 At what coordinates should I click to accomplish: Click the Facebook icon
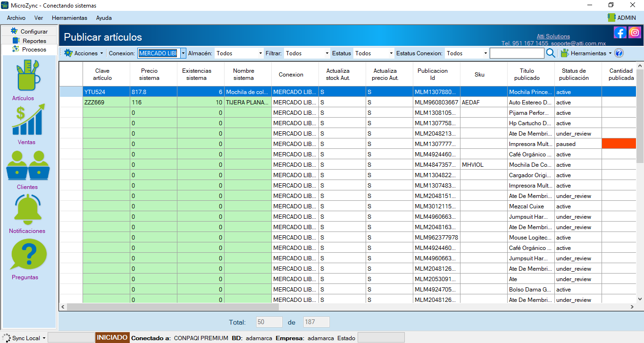click(x=620, y=33)
